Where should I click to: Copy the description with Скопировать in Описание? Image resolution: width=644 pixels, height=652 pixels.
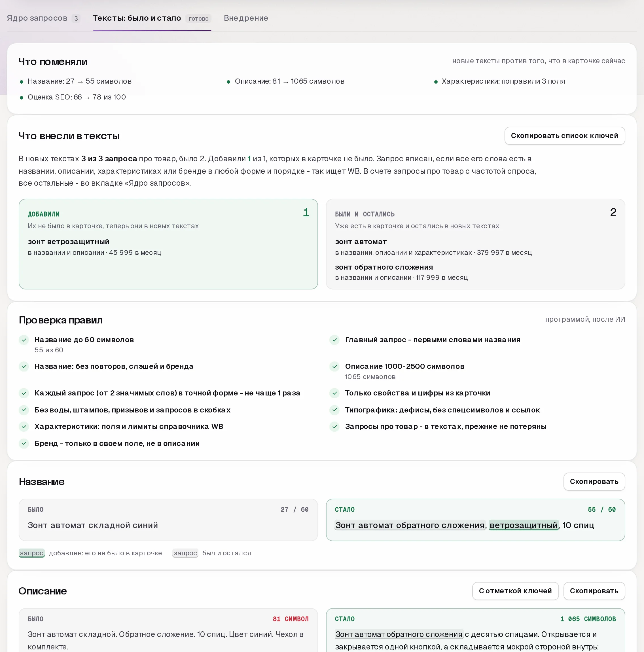click(x=594, y=591)
